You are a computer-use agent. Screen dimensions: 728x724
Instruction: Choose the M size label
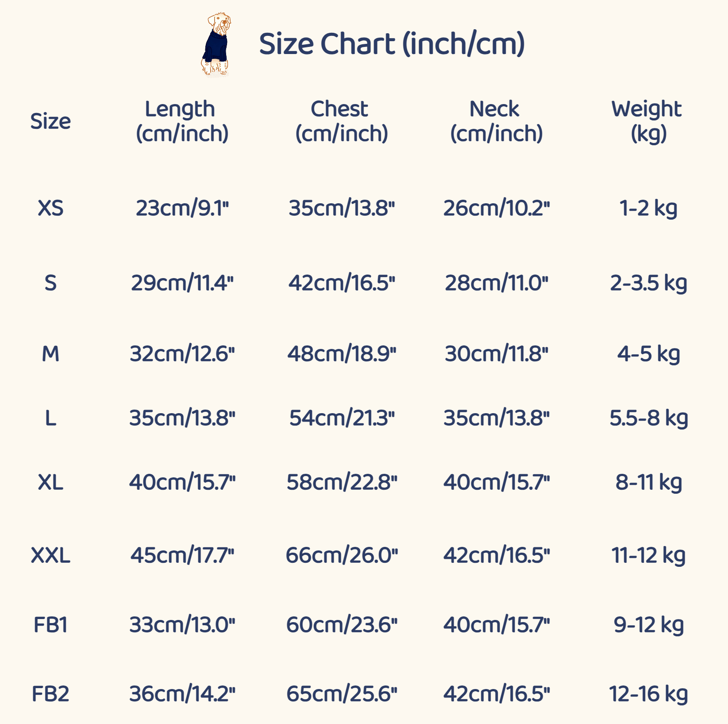click(50, 354)
